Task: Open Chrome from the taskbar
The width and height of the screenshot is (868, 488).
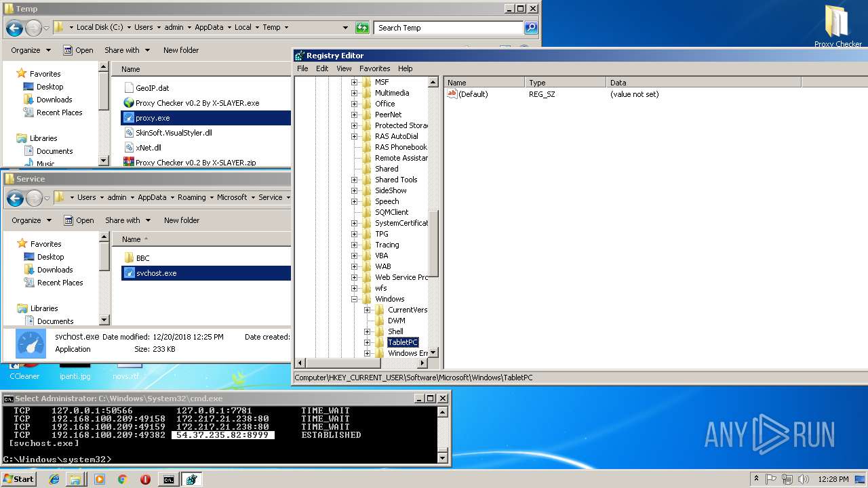Action: click(x=122, y=479)
